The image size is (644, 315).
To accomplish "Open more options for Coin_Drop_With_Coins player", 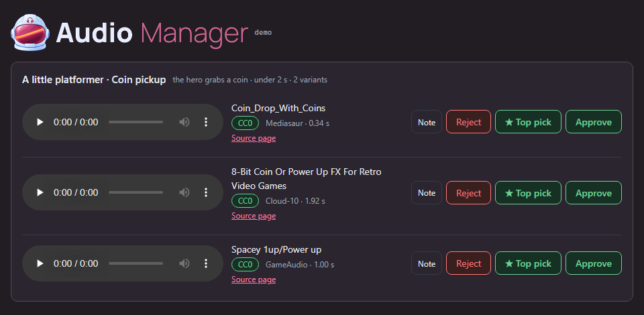I will point(206,122).
